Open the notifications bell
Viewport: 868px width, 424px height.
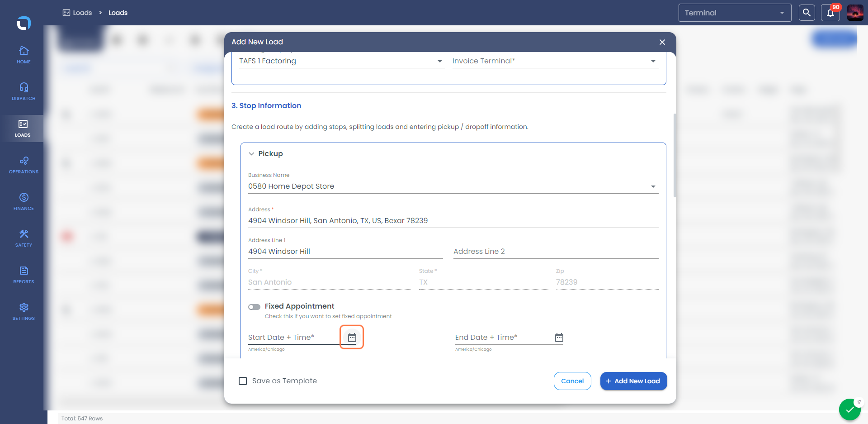pyautogui.click(x=830, y=13)
